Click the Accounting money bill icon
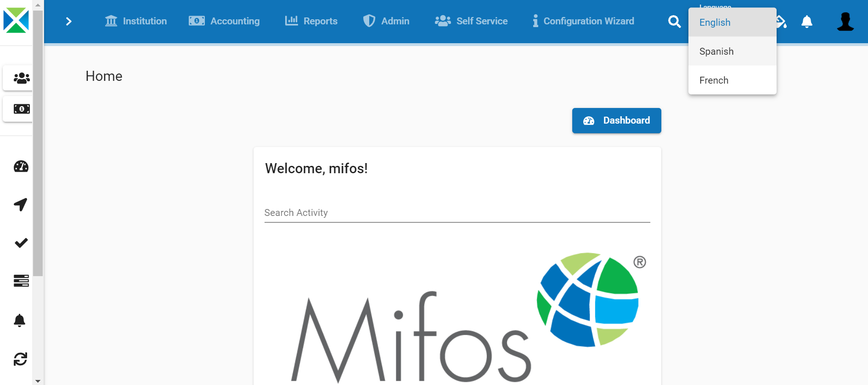The width and height of the screenshot is (868, 385). (197, 21)
